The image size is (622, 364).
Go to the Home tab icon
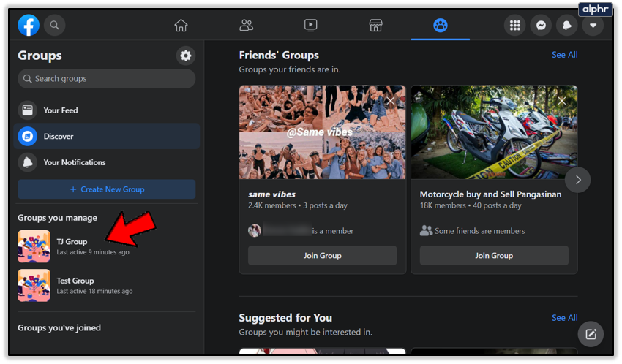[181, 26]
